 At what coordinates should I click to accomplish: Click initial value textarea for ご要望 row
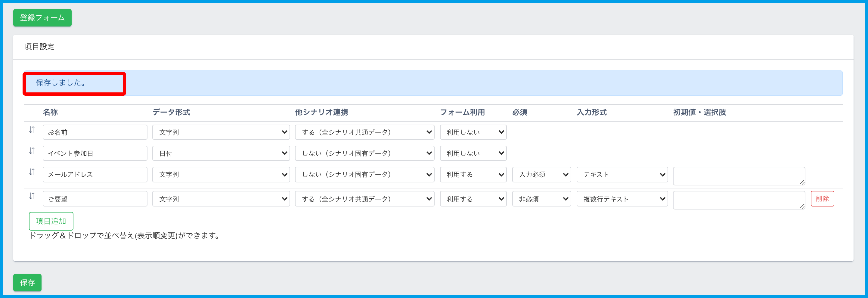[x=738, y=200]
